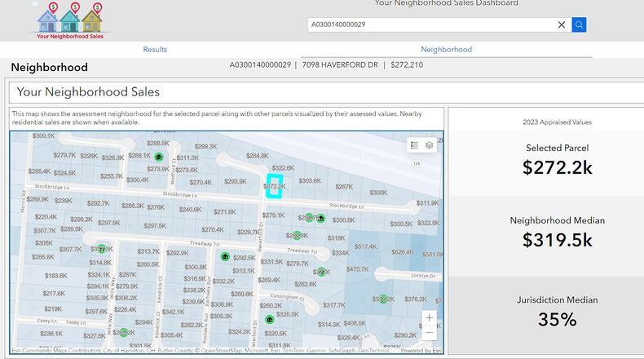
Task: Click the $331.5K parcel label
Action: (x=271, y=262)
